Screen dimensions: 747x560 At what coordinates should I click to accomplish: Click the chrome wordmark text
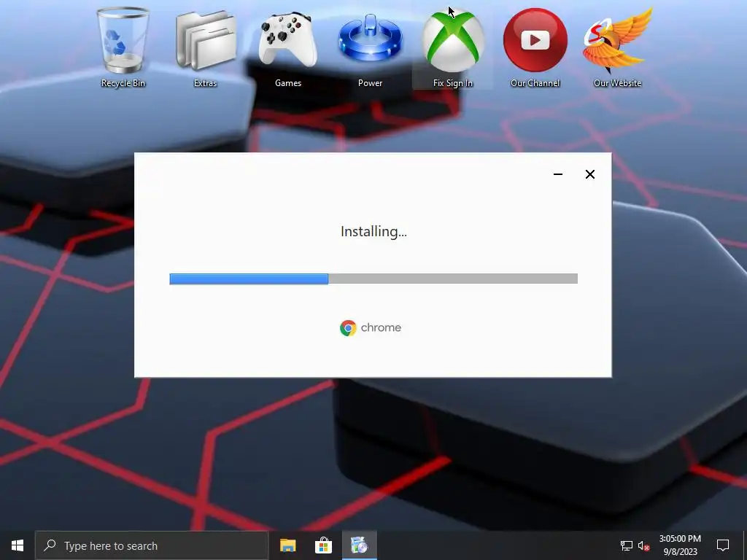[381, 327]
